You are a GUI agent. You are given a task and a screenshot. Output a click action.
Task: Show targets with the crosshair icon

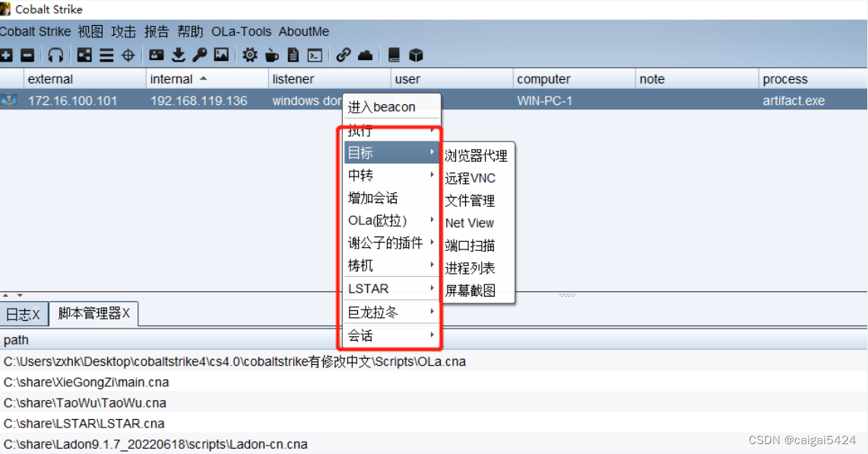pyautogui.click(x=128, y=55)
